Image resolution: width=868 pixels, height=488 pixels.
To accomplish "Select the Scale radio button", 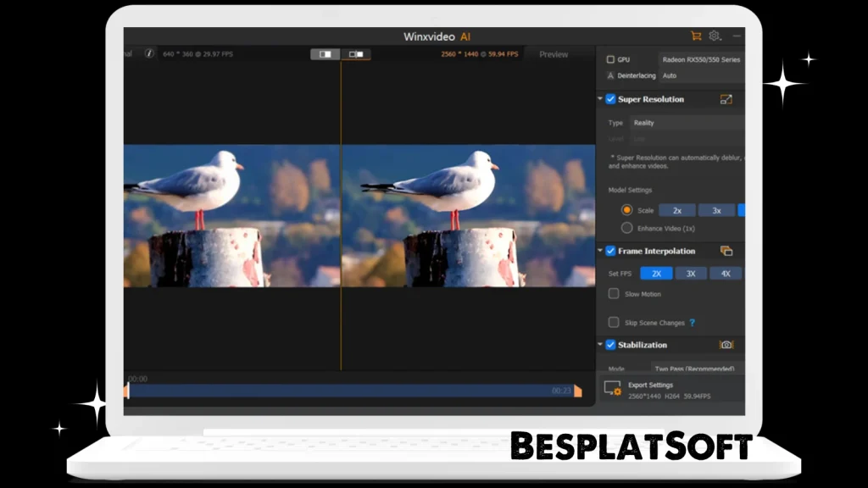I will [626, 209].
